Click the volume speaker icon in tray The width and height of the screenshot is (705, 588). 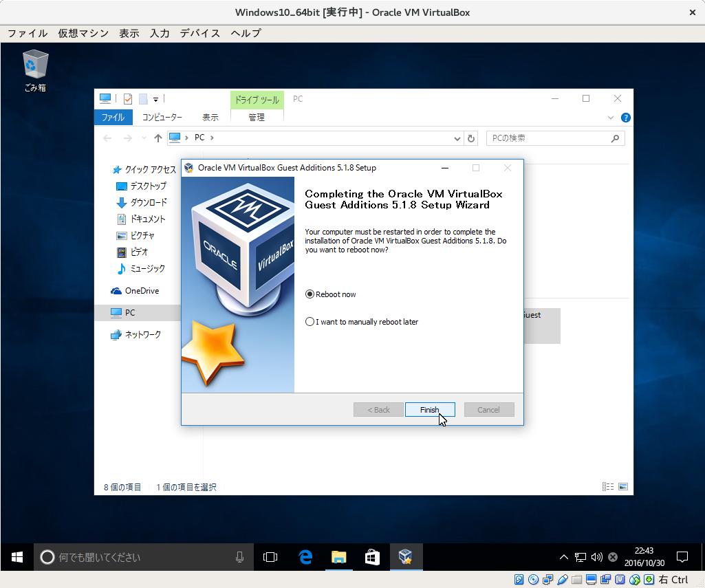coord(596,558)
